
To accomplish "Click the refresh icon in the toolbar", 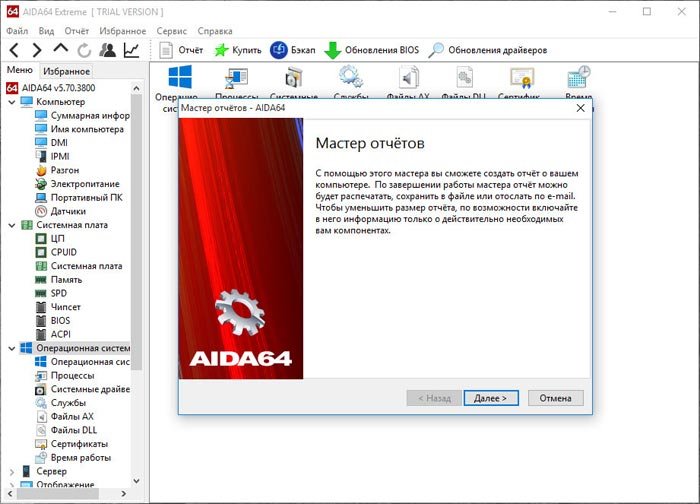I will pos(84,50).
